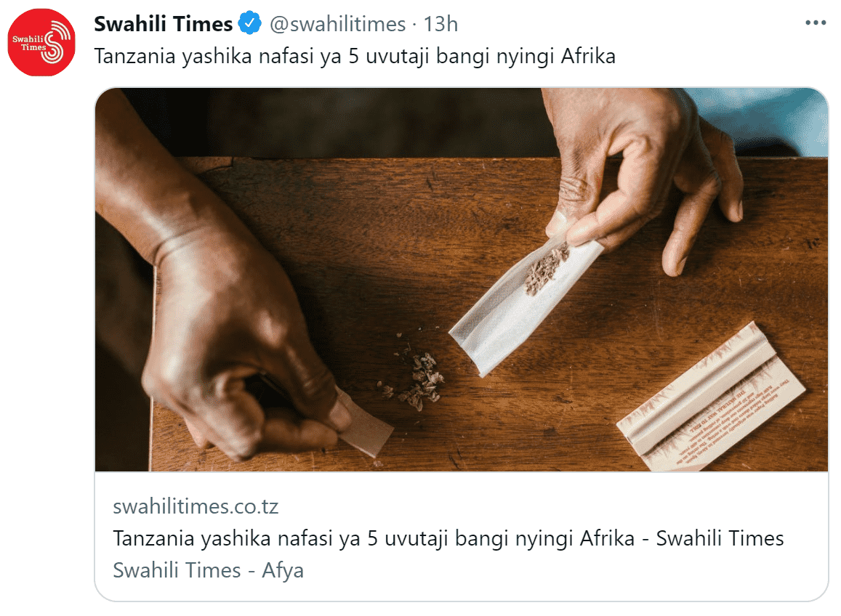Open the red Swahili Times profile avatar
Image resolution: width=841 pixels, height=616 pixels.
41,42
